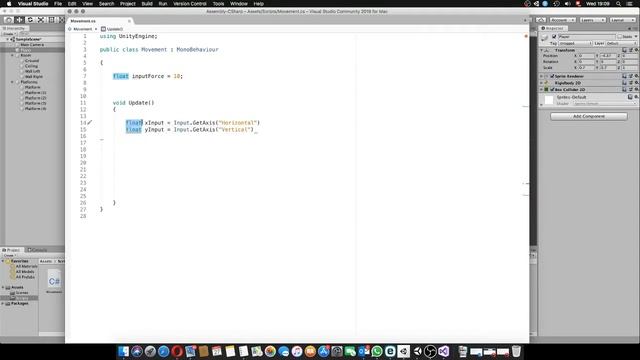Close the Movement.cs tab
This screenshot has height=360, width=640.
pyautogui.click(x=129, y=21)
